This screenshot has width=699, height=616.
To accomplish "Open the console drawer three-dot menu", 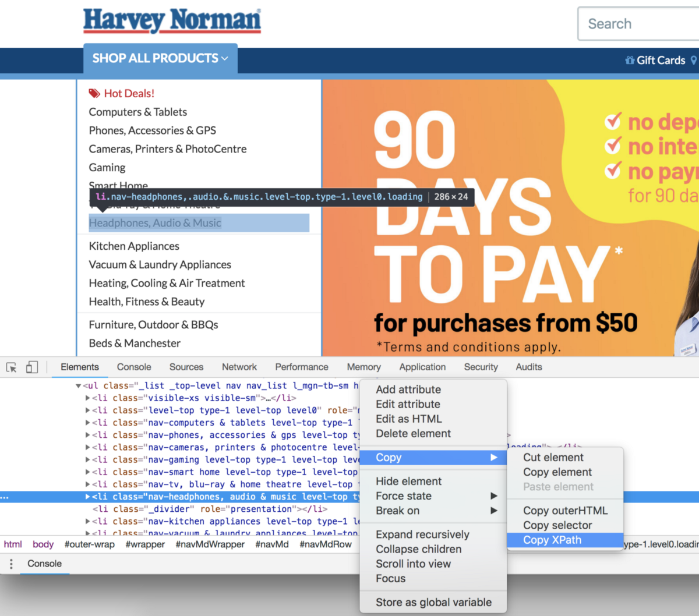I will 11,564.
